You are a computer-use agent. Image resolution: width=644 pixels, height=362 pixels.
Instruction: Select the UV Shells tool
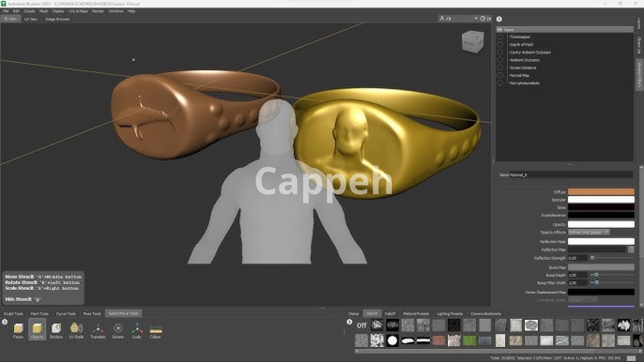click(x=76, y=330)
